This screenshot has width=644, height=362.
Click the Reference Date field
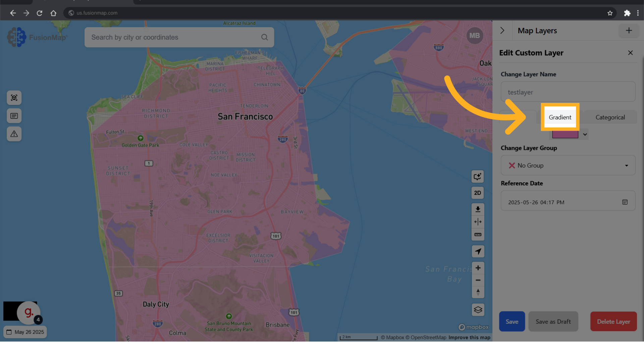pos(568,201)
